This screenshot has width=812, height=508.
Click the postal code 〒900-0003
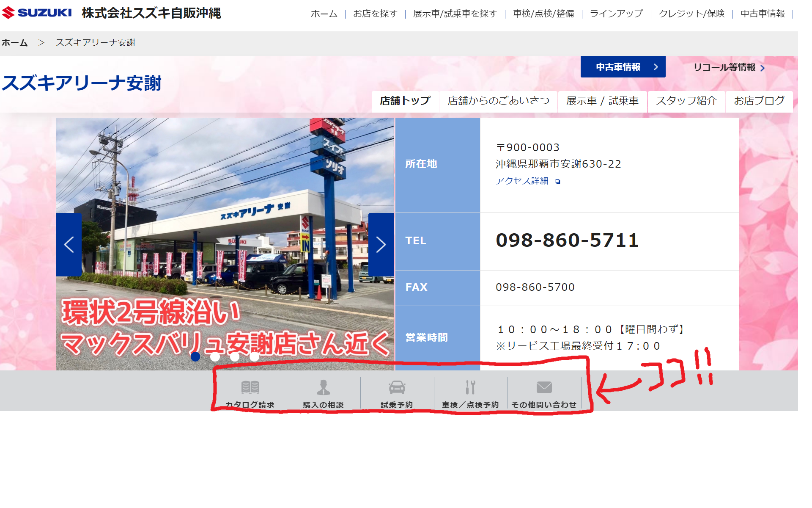coord(528,148)
